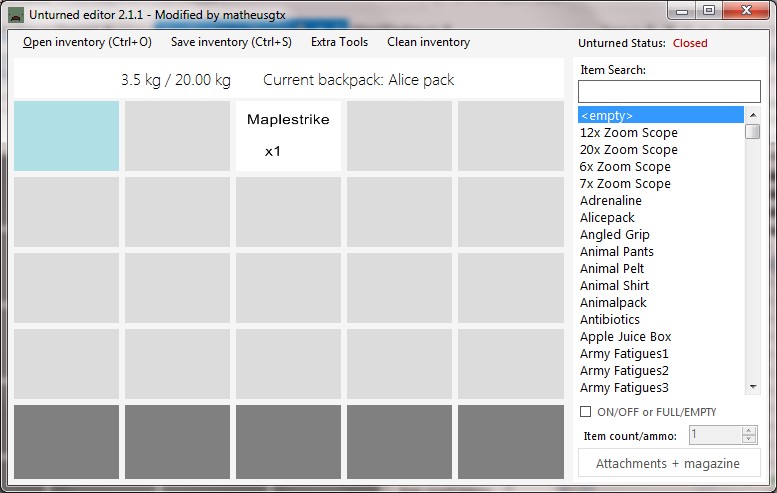Pick Alicepack from the item list
777x493 pixels.
click(x=607, y=217)
